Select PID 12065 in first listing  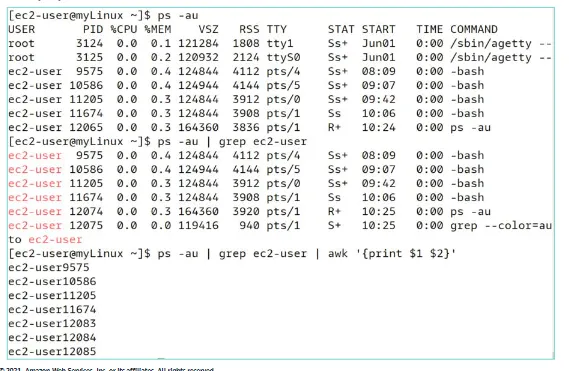[86, 127]
